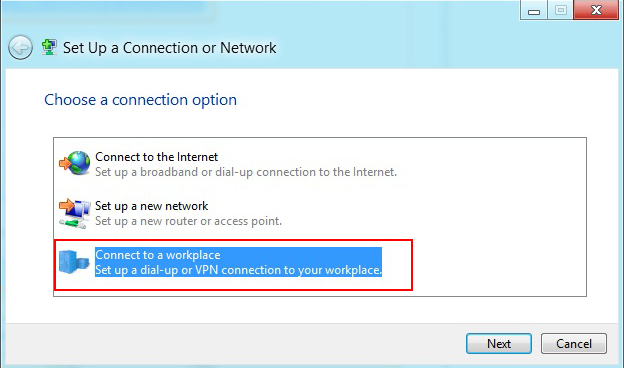Minimize the wizard window
The height and width of the screenshot is (368, 624).
534,10
